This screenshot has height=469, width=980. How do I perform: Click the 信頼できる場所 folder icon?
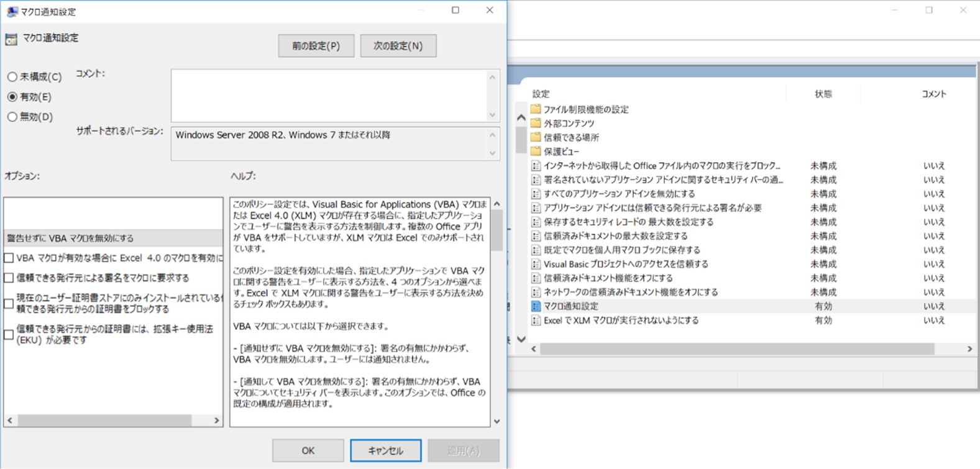pyautogui.click(x=536, y=137)
